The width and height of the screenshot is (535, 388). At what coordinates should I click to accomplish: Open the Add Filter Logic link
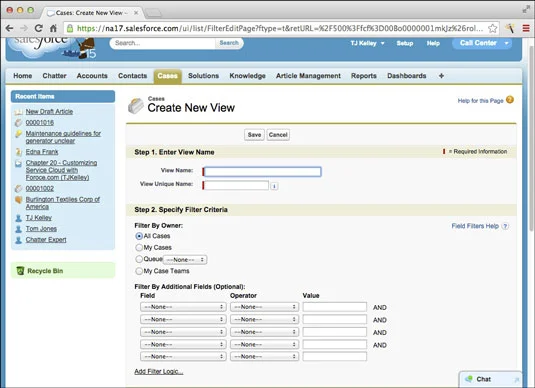point(159,371)
